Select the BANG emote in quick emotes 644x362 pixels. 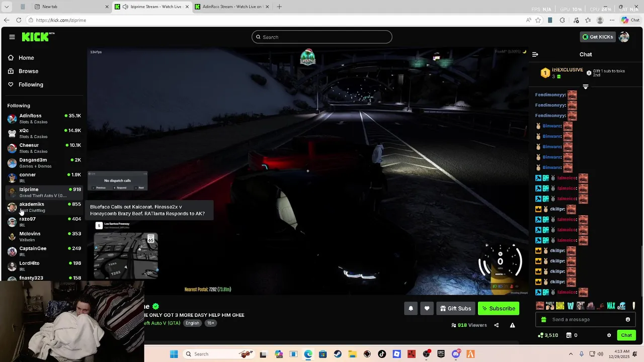pos(560,306)
